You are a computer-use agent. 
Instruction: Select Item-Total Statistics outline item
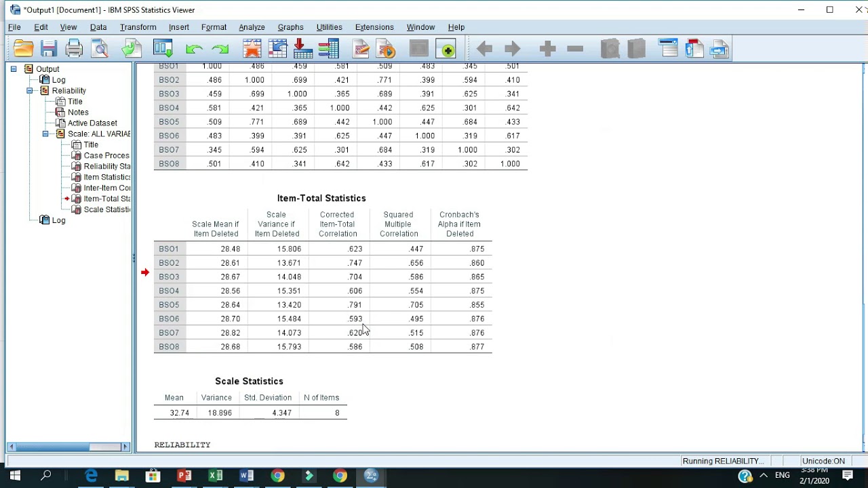106,199
